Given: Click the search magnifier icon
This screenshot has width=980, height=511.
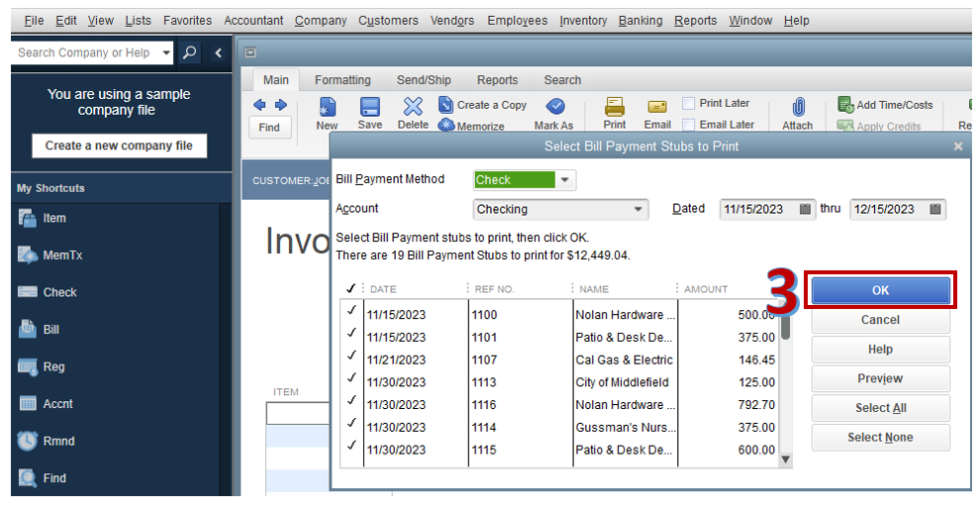Looking at the screenshot, I should [189, 52].
